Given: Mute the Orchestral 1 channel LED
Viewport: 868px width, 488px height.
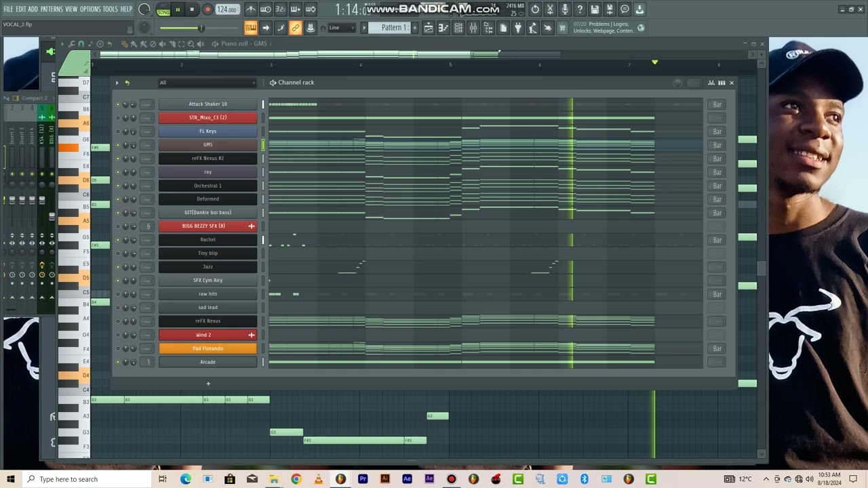Looking at the screenshot, I should [118, 186].
